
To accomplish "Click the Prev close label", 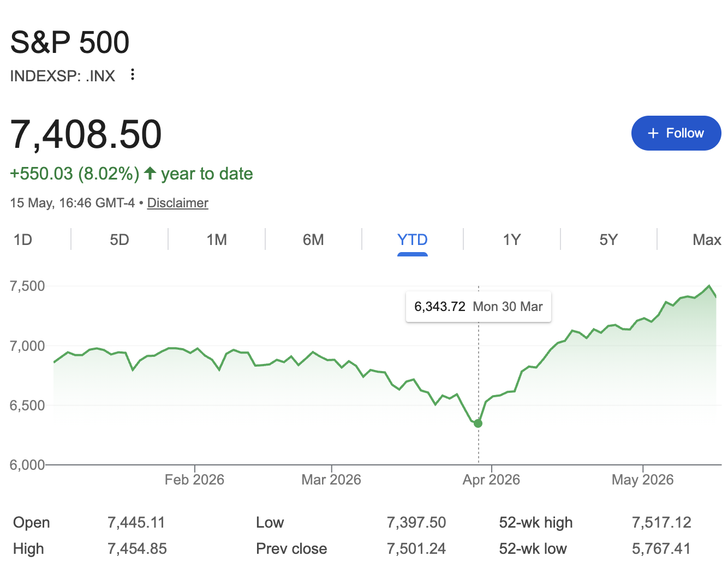I will tap(291, 549).
